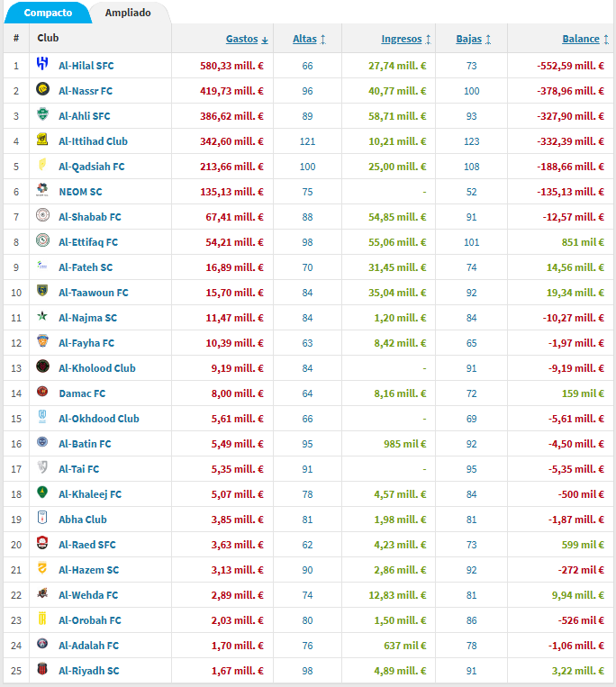The width and height of the screenshot is (616, 687).
Task: Click the Al-Tai FC crest
Action: 42,467
